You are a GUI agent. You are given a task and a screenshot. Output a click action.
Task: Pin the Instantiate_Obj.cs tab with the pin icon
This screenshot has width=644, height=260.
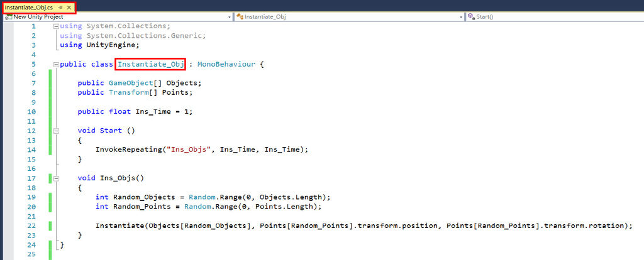(x=61, y=8)
